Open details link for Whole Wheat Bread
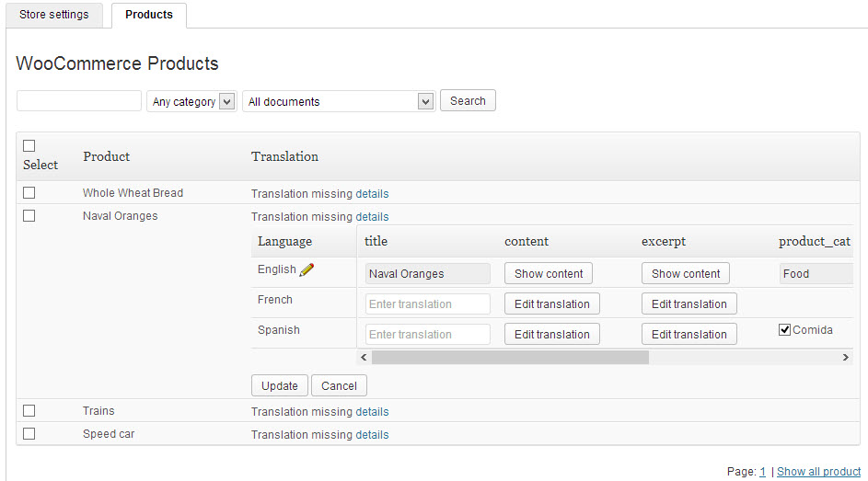The width and height of the screenshot is (868, 481). pyautogui.click(x=372, y=194)
